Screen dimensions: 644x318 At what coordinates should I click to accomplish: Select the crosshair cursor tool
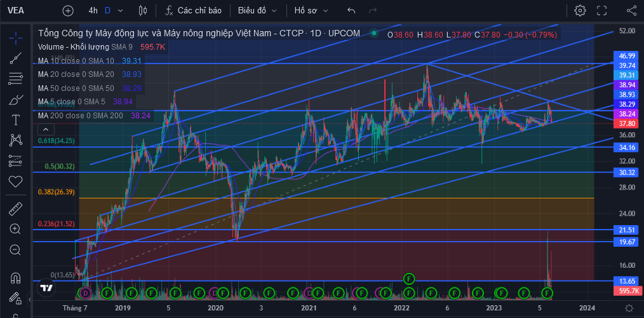click(16, 39)
